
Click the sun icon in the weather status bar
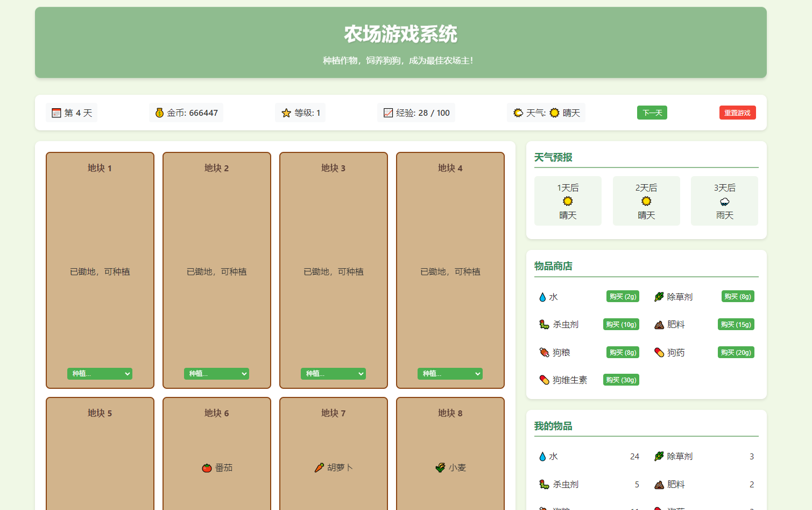555,113
